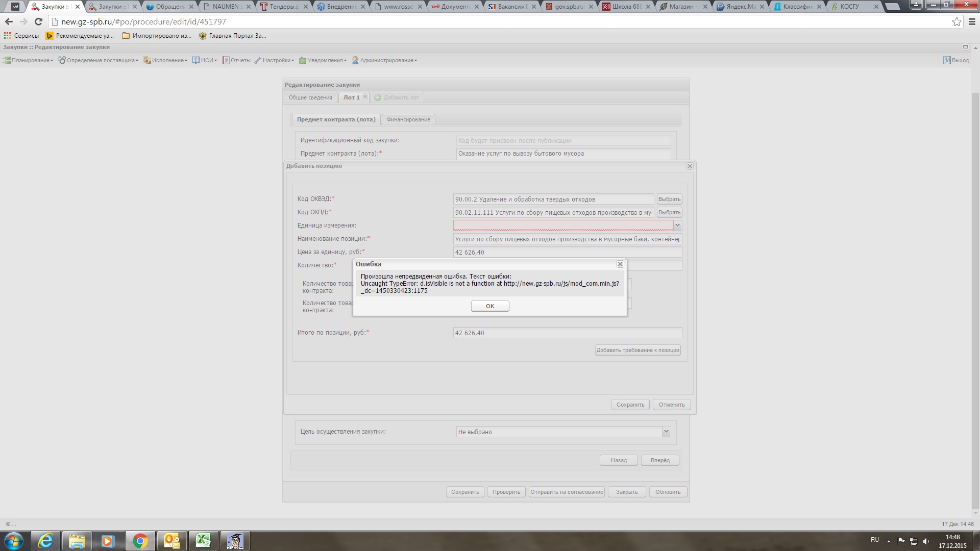980x551 pixels.
Task: Click the Итого по позиции field
Action: [x=568, y=333]
